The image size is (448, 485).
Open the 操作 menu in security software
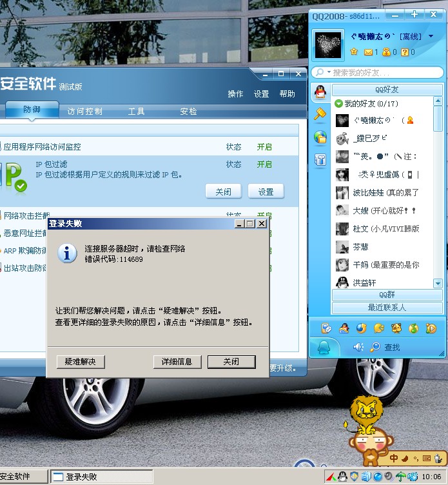pyautogui.click(x=235, y=94)
